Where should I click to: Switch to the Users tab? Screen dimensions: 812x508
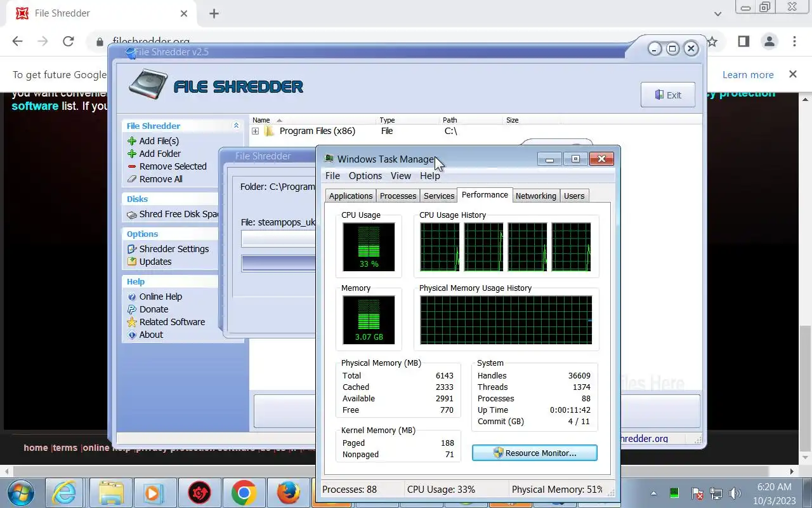pyautogui.click(x=574, y=196)
